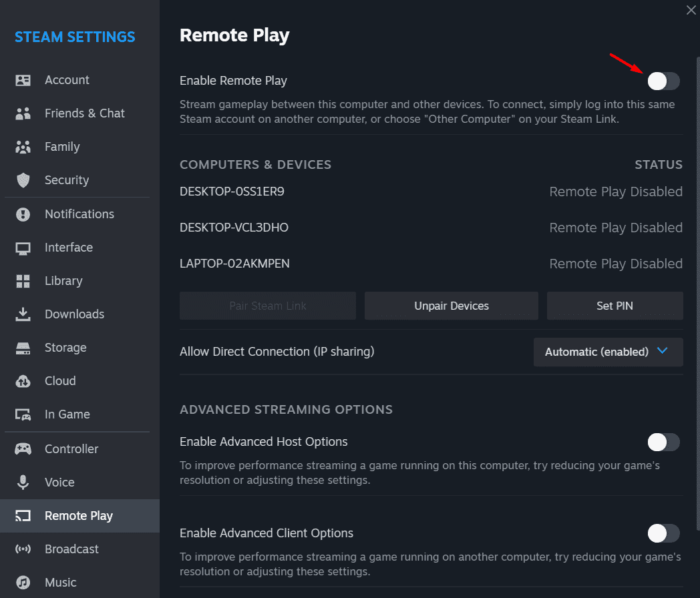
Task: Open Friends & Chat settings via its icon
Action: coord(23,113)
